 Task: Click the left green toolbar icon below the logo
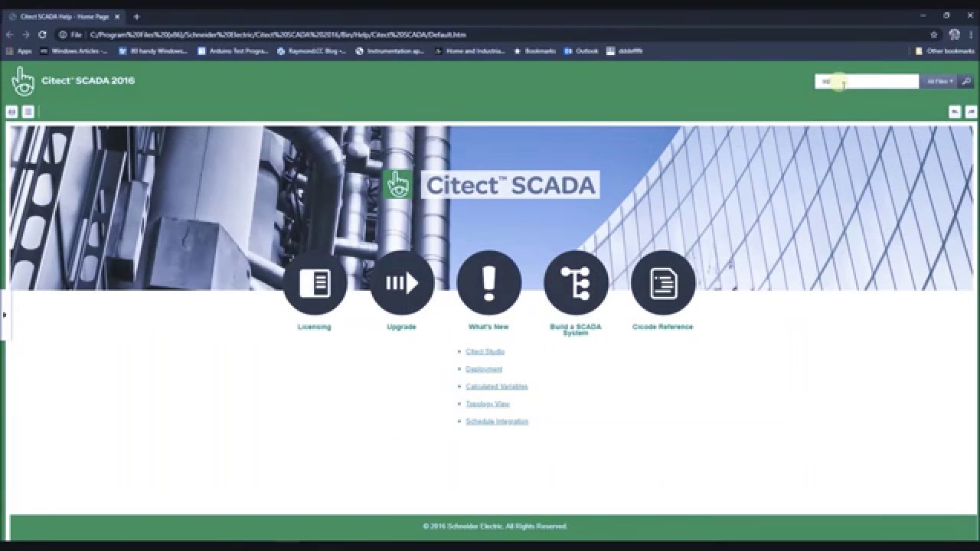click(x=11, y=112)
